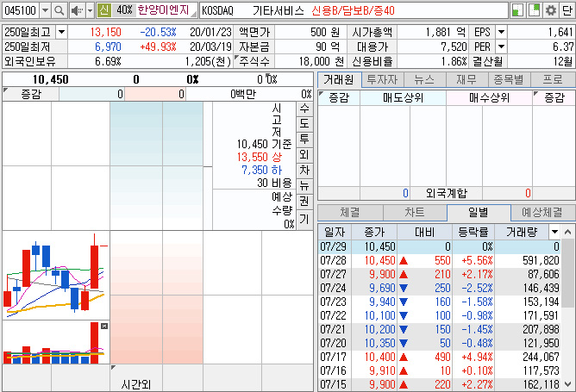This screenshot has height=392, width=576.
Task: Edit the stock code field 045100
Action: pos(21,10)
